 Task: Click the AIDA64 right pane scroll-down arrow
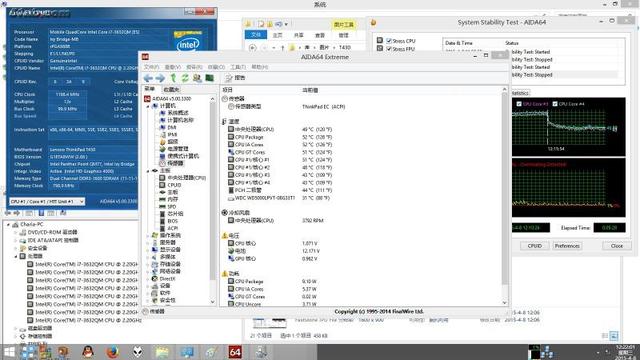click(505, 303)
